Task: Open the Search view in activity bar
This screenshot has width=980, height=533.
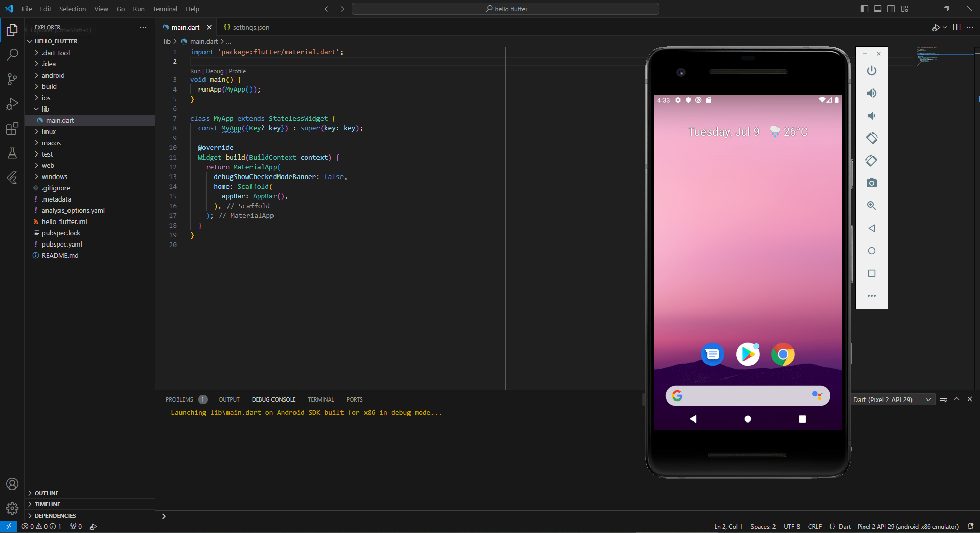Action: (12, 55)
